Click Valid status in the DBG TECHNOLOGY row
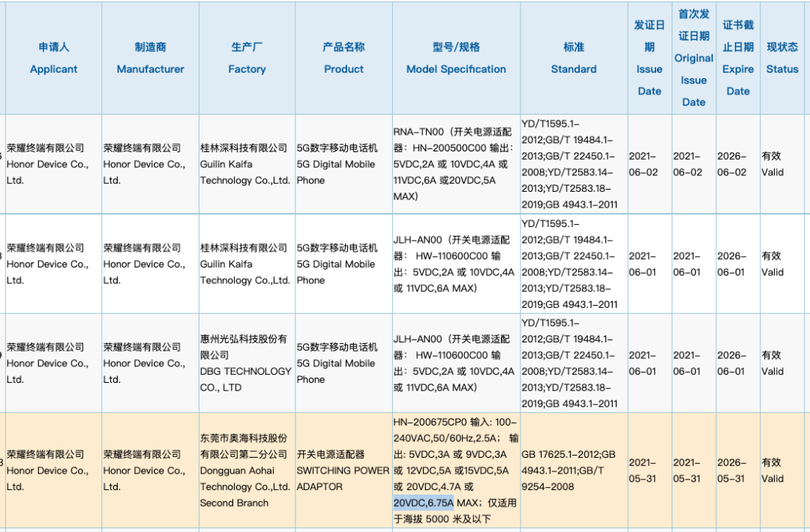 (782, 363)
